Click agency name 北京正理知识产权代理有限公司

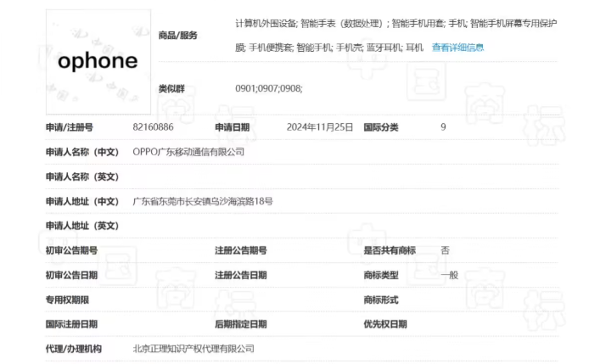[194, 349]
